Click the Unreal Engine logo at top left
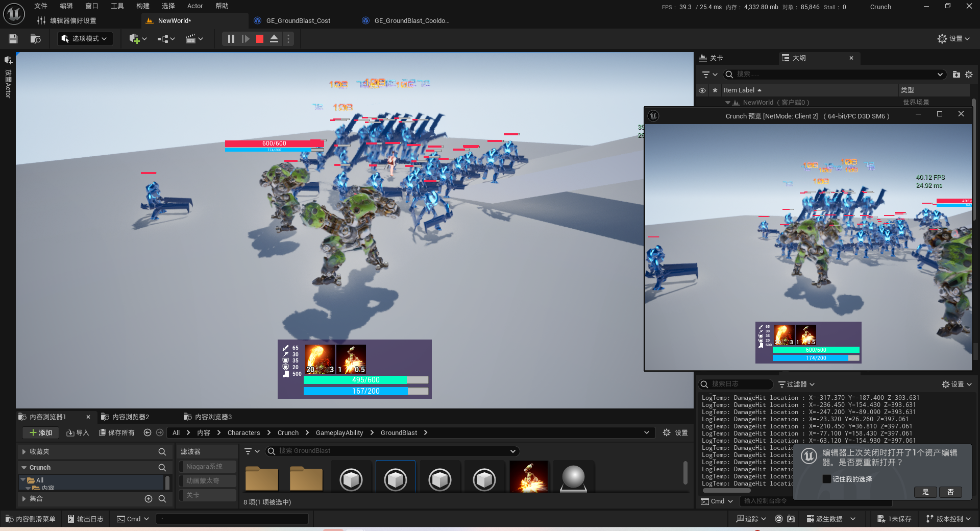The image size is (980, 531). 14,14
